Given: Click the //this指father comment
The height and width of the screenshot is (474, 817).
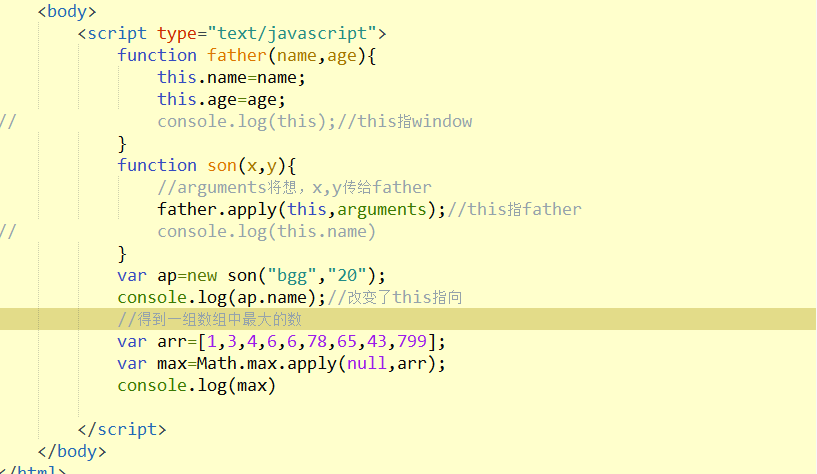Looking at the screenshot, I should (x=514, y=209).
